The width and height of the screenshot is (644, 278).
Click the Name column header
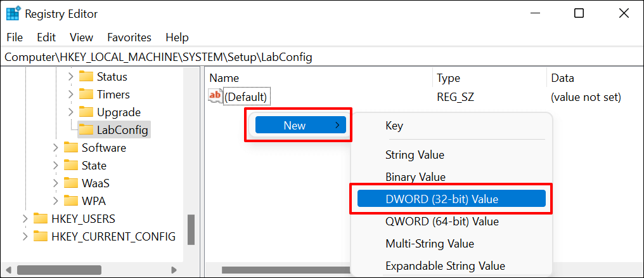pyautogui.click(x=224, y=78)
